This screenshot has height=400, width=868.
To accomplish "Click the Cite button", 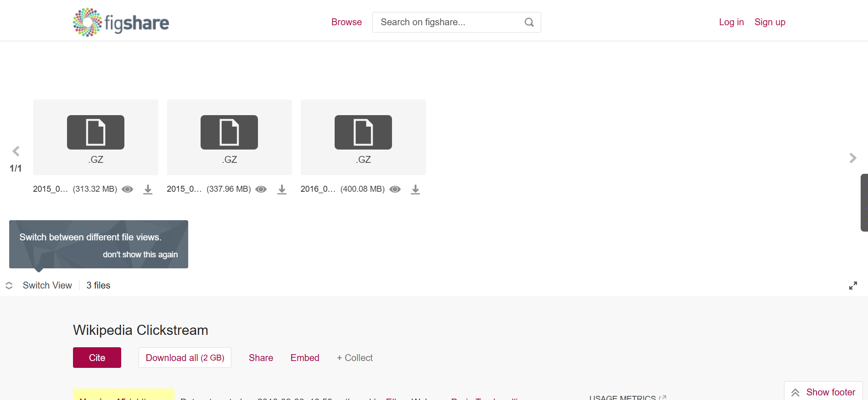I will [x=97, y=357].
